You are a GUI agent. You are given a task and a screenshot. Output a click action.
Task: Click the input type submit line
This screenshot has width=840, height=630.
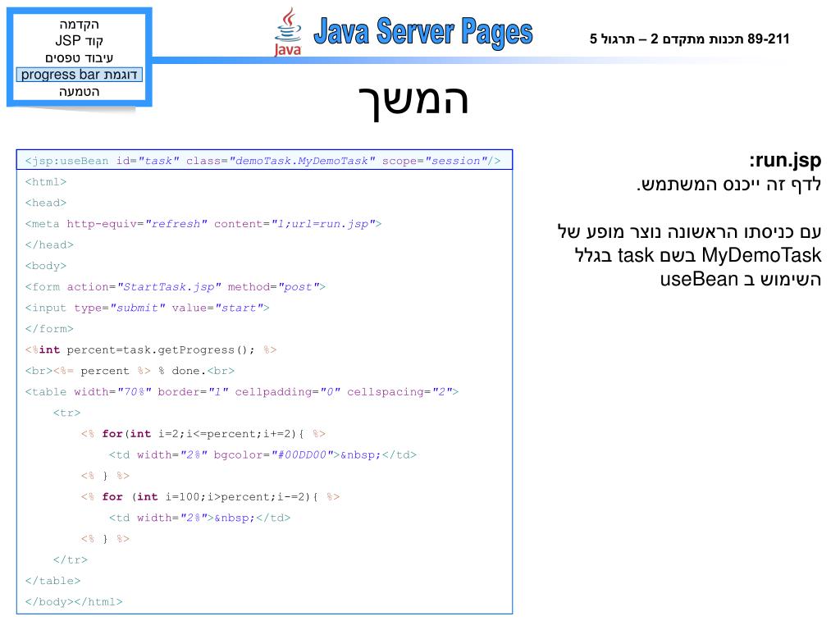click(147, 308)
